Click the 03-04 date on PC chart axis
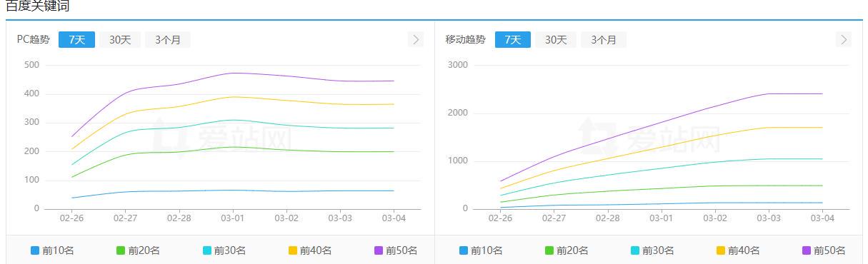868x264 pixels. tap(394, 218)
